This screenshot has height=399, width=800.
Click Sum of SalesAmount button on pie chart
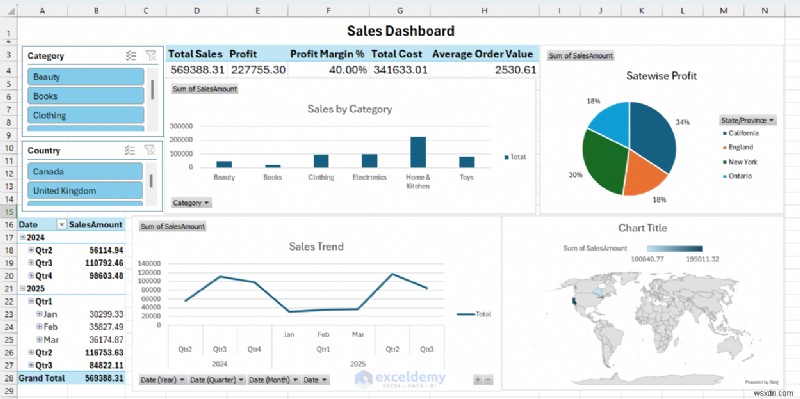click(581, 56)
